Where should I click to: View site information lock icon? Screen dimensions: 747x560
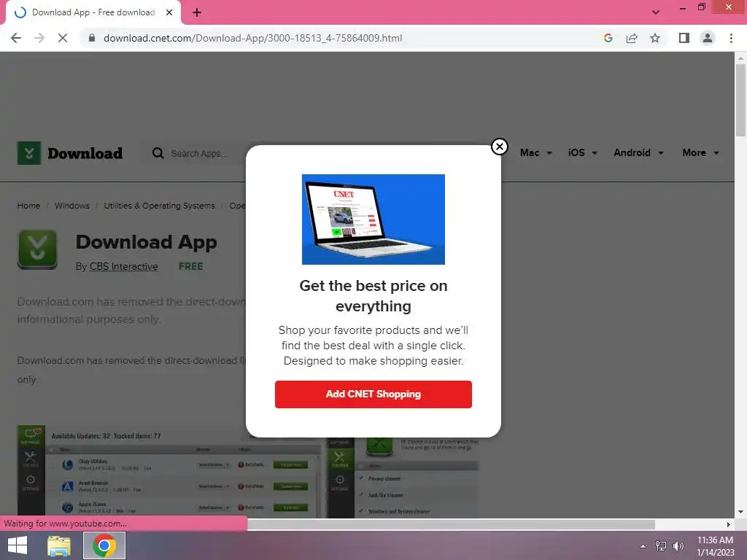[92, 38]
